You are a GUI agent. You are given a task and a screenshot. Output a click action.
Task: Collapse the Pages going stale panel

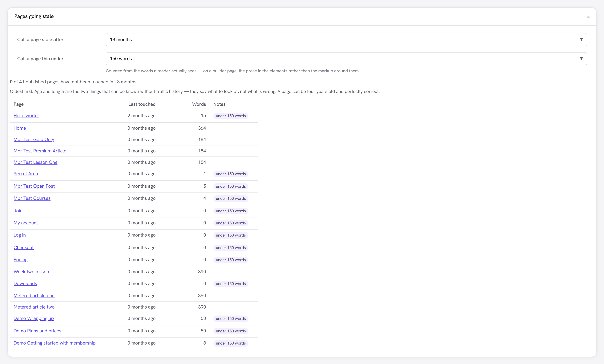tap(588, 16)
